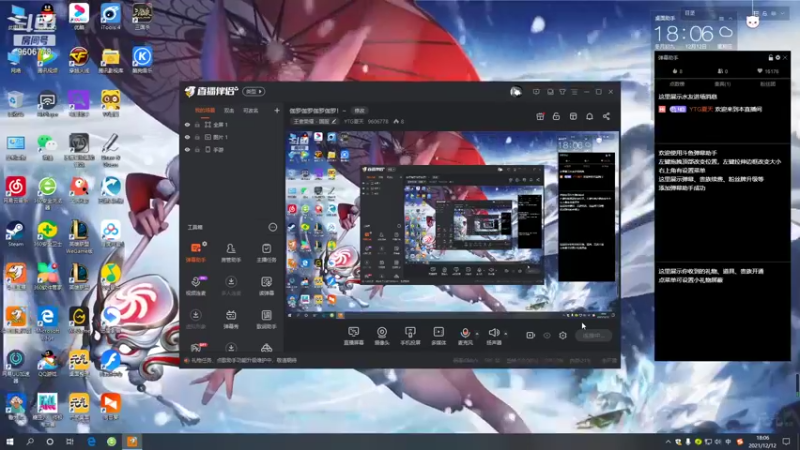The image size is (800, 450).
Task: Open the Windows Start menu
Action: (x=10, y=442)
